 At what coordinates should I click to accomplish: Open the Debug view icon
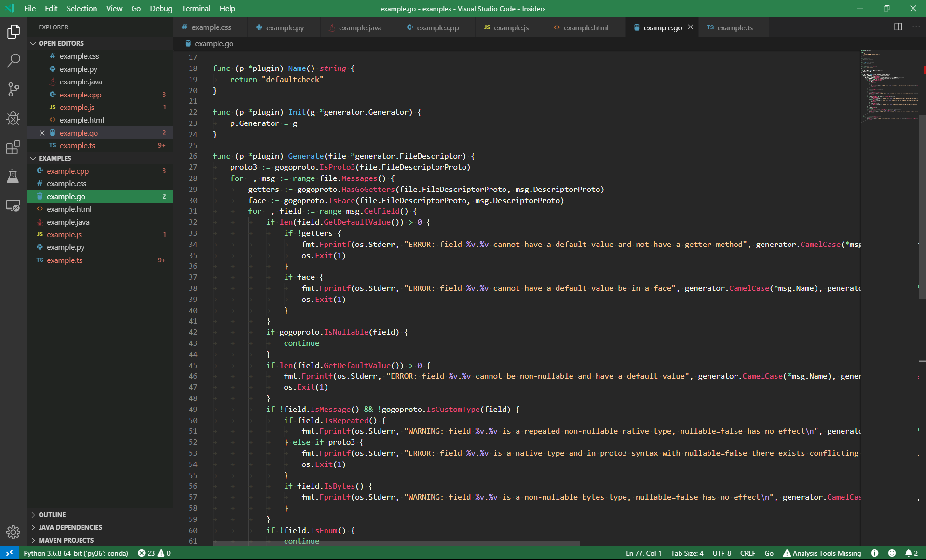[x=14, y=118]
